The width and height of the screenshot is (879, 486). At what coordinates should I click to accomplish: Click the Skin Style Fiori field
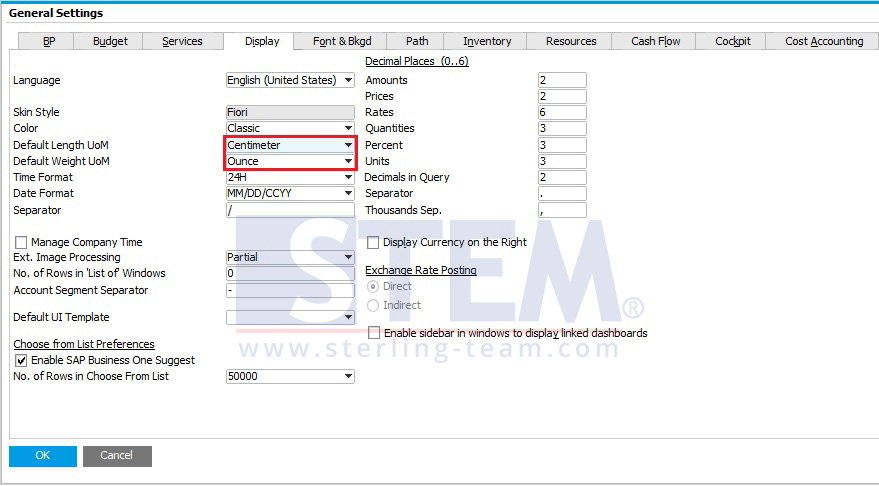tap(290, 112)
